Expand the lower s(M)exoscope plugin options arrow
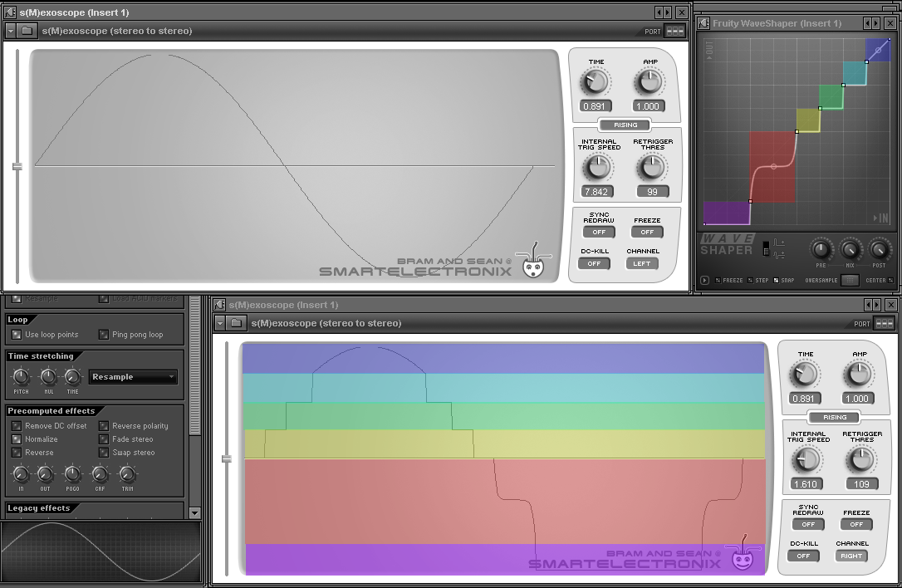This screenshot has width=902, height=588. [220, 323]
